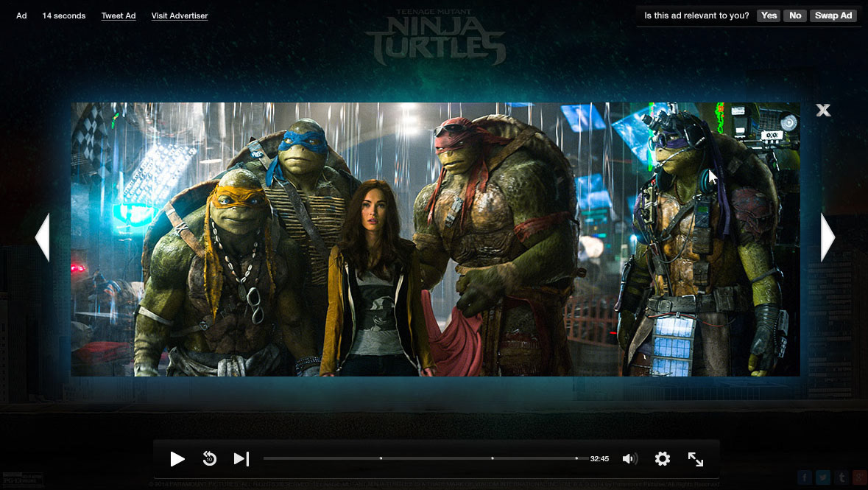Click the Teenage Mutant Ninja Turtles logo
This screenshot has height=490, width=868.
[x=435, y=37]
